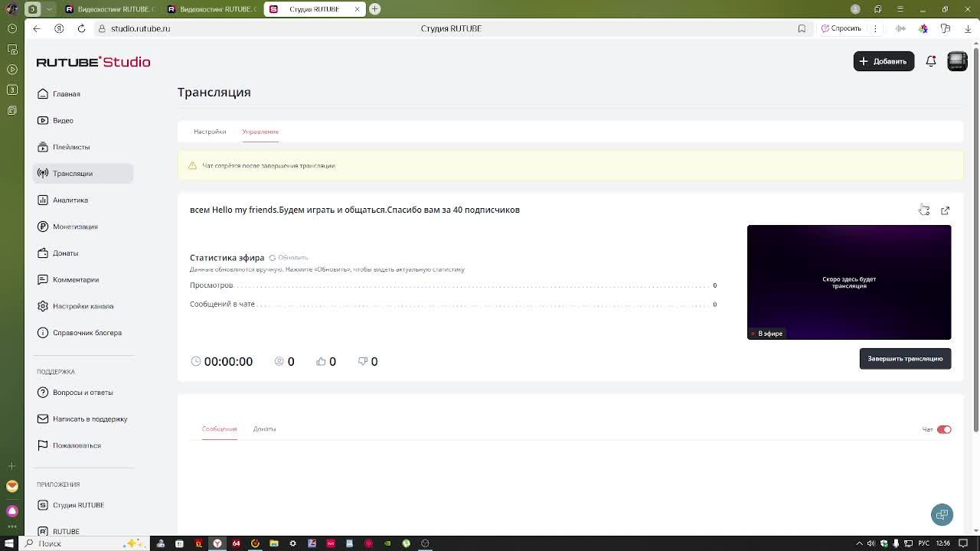This screenshot has width=980, height=551.
Task: Reload the page with the browser refresh icon
Action: coord(81,28)
